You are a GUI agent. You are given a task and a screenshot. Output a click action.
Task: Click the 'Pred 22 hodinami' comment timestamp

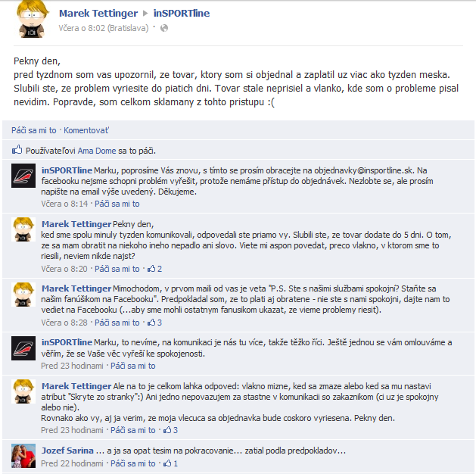click(72, 463)
